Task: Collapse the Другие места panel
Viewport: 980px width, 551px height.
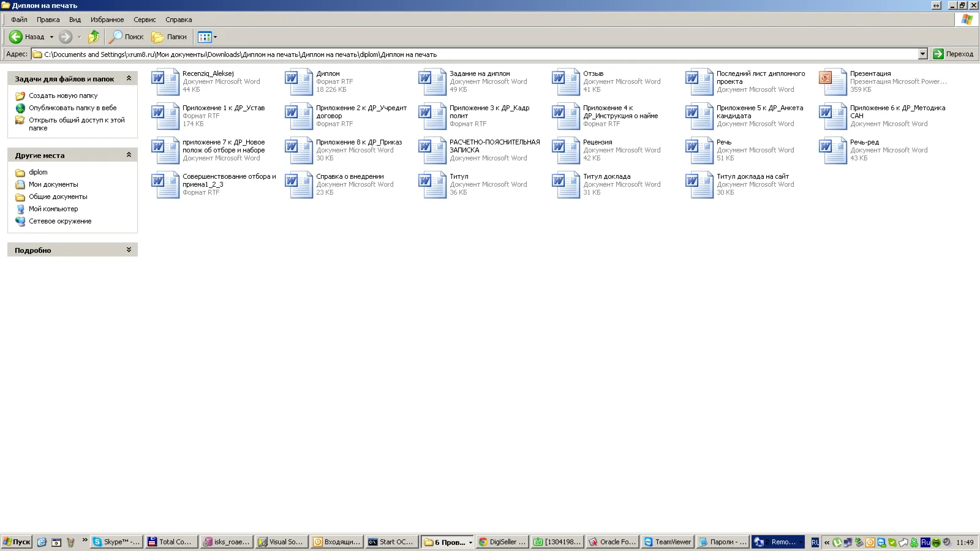Action: (x=129, y=155)
